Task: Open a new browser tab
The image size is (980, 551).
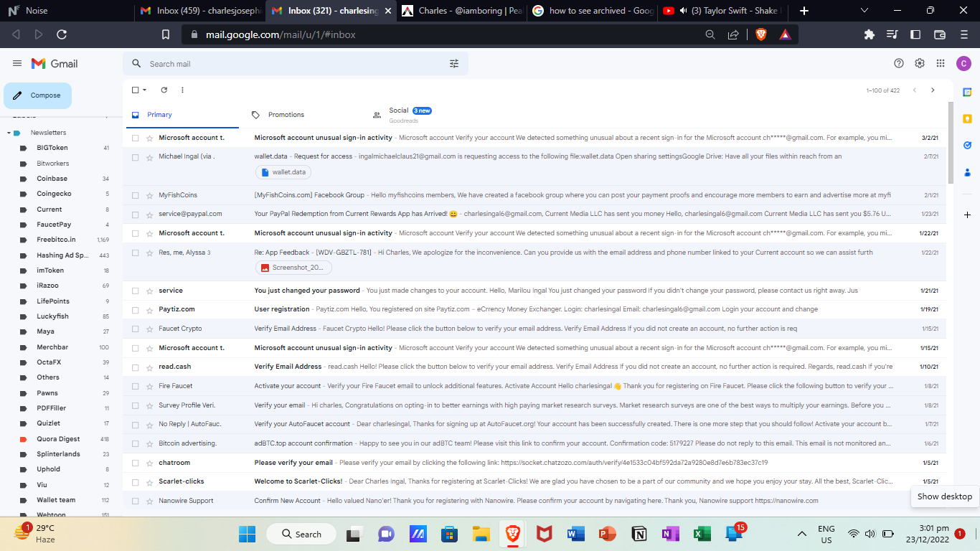Action: pyautogui.click(x=804, y=11)
